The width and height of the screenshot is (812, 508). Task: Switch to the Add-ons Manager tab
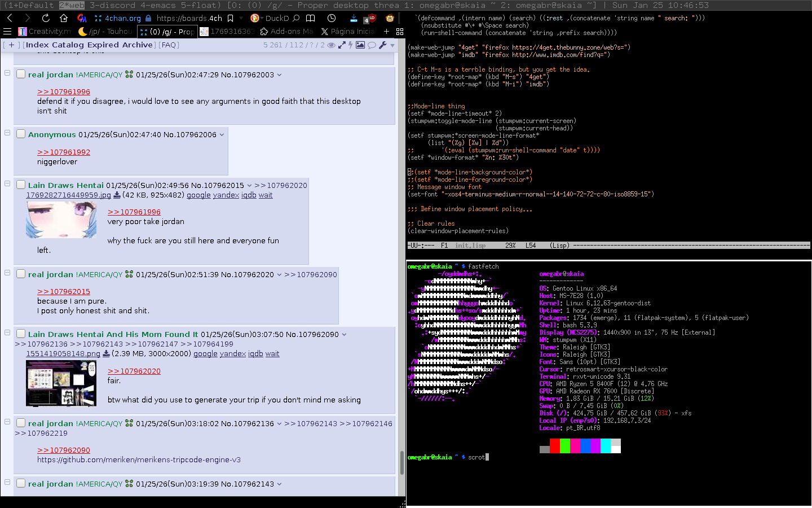(286, 32)
